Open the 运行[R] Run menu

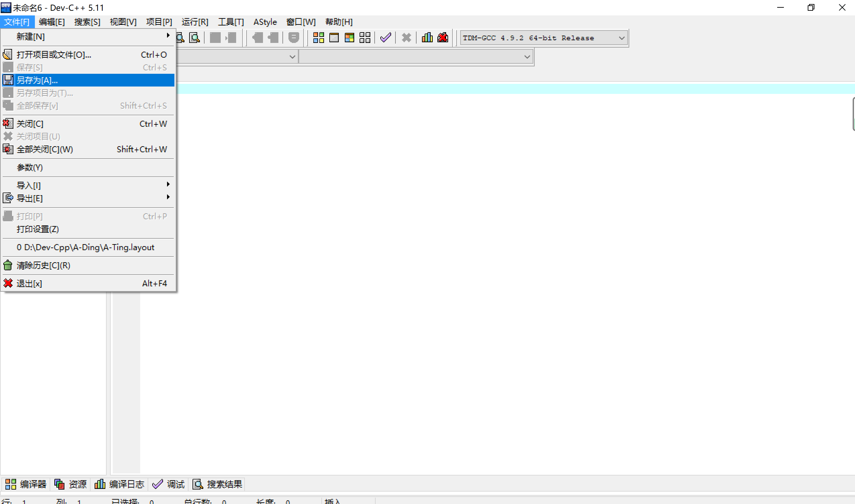pyautogui.click(x=195, y=22)
